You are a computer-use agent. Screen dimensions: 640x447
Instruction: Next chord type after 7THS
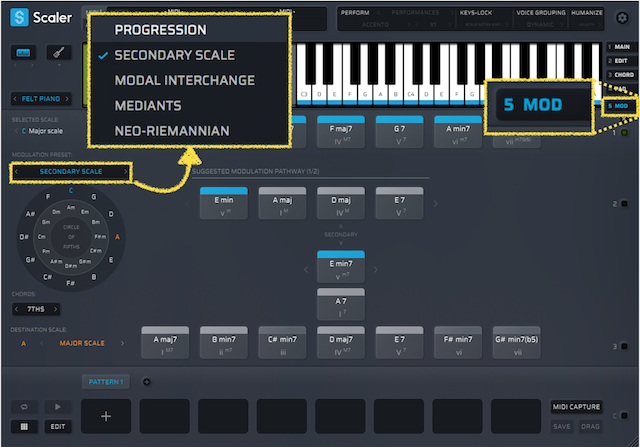(56, 309)
